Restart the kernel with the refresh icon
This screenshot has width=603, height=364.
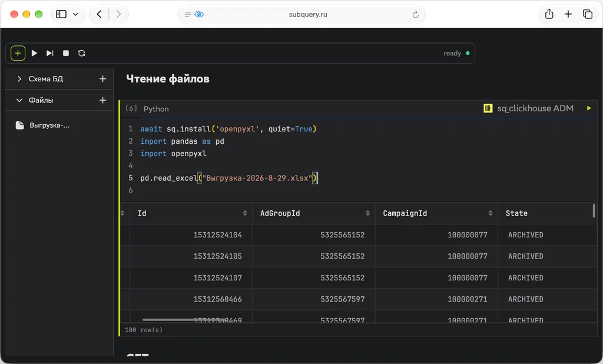coord(81,53)
